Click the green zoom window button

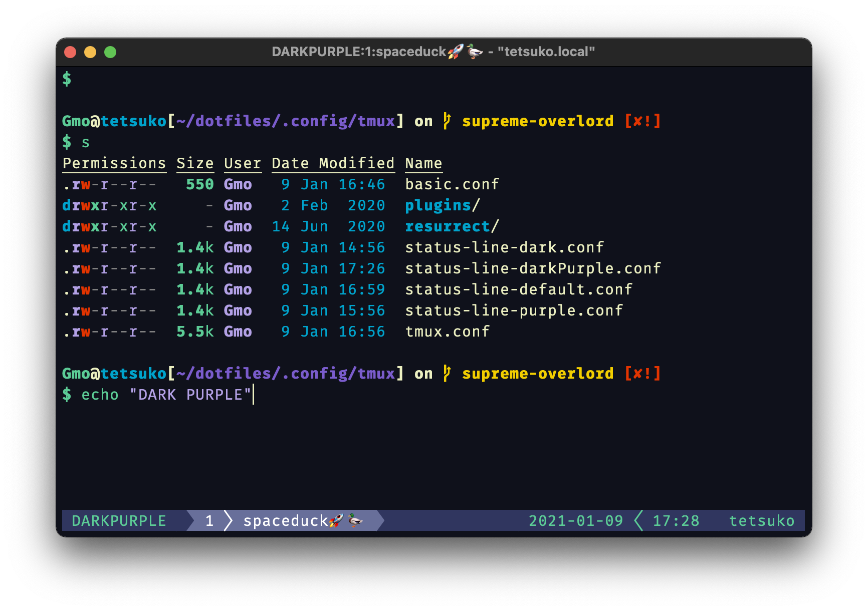pos(110,52)
